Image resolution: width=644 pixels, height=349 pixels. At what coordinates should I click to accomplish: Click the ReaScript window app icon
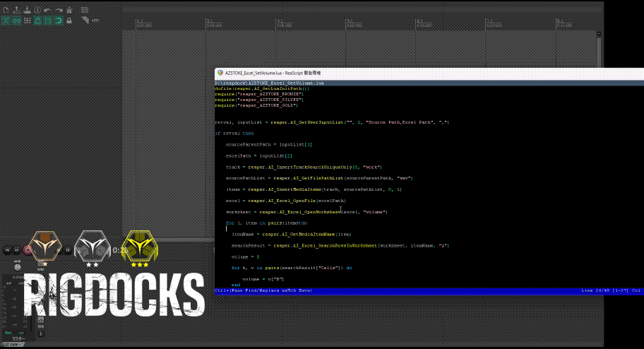click(x=220, y=73)
